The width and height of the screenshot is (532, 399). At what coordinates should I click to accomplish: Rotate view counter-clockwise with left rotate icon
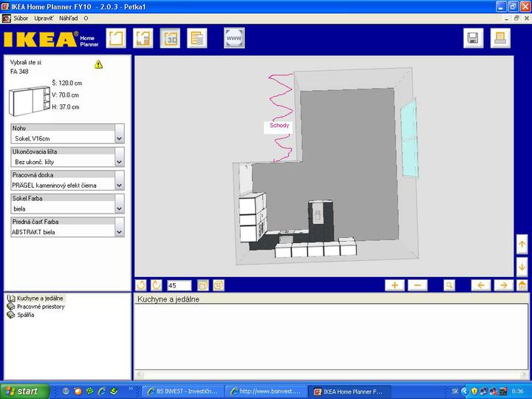point(142,285)
